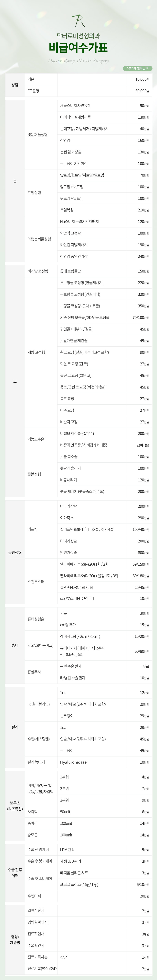The height and width of the screenshot is (980, 157).
Task: Click the 진료기록(영상)DVD row label
Action: point(42,968)
